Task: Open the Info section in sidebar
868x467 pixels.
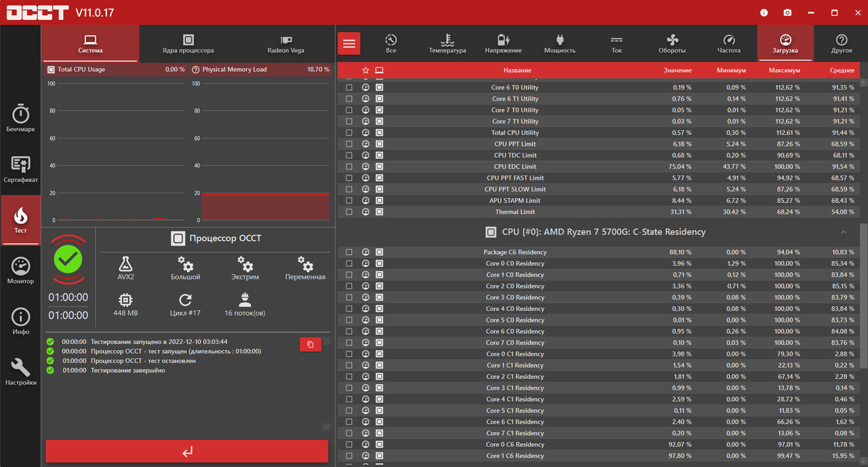Action: tap(20, 321)
